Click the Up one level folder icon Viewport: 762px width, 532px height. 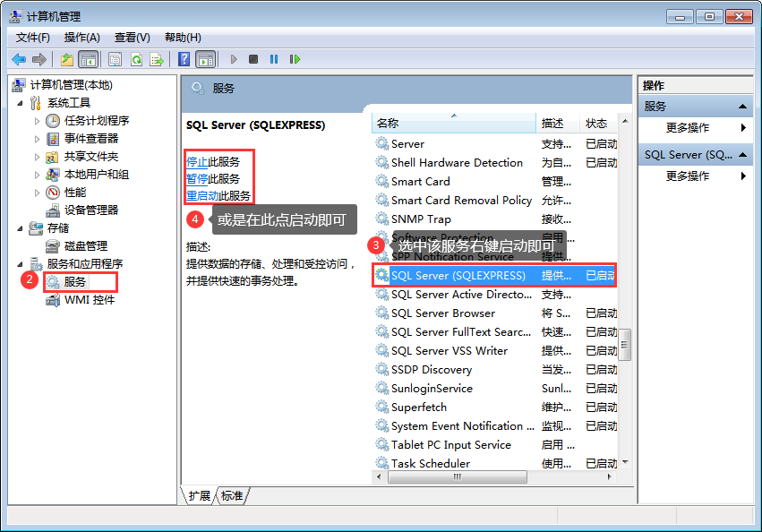(x=67, y=59)
